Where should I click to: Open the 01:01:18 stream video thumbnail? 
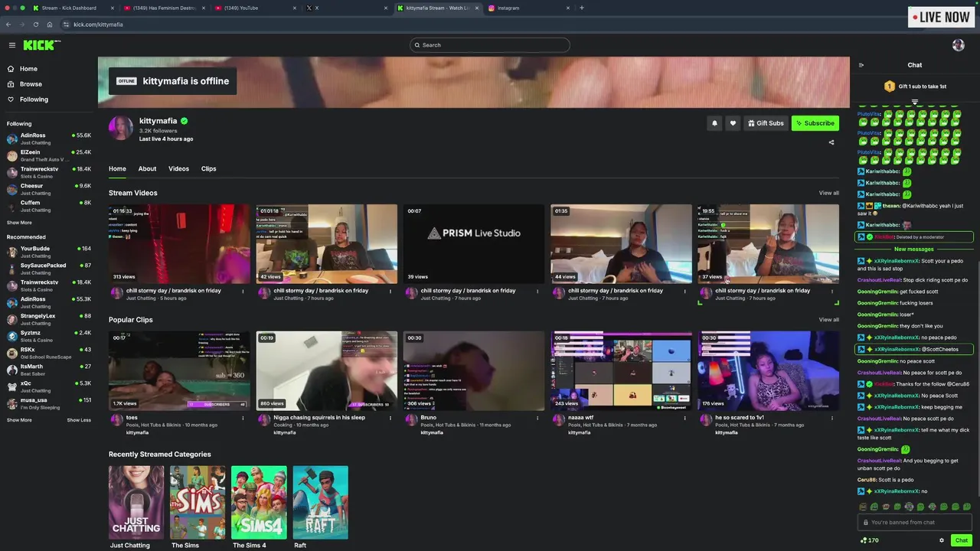[x=327, y=244]
